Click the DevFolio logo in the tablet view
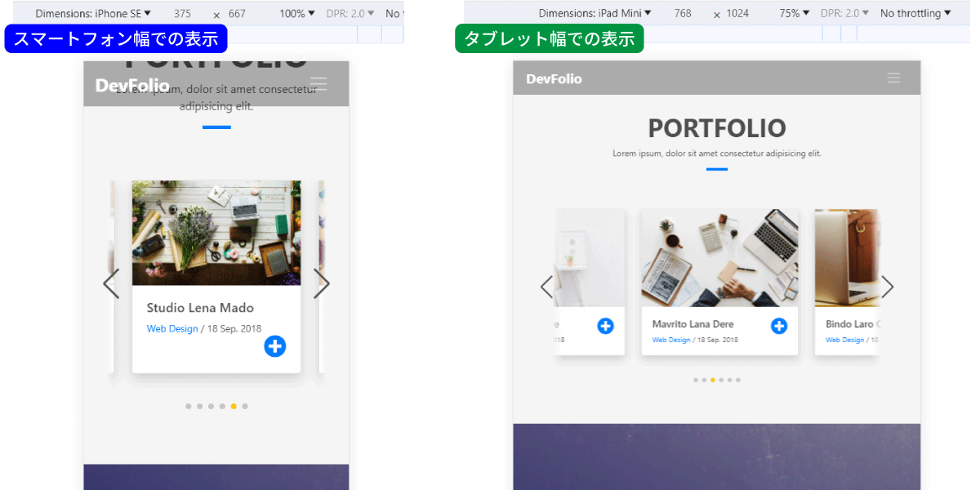Screen dimensions: 980x490 pos(554,78)
